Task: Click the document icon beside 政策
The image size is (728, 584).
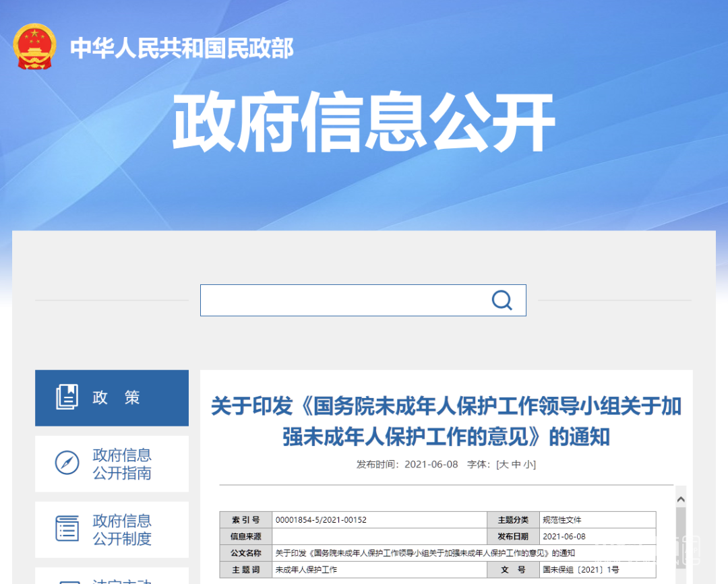Action: [x=67, y=397]
